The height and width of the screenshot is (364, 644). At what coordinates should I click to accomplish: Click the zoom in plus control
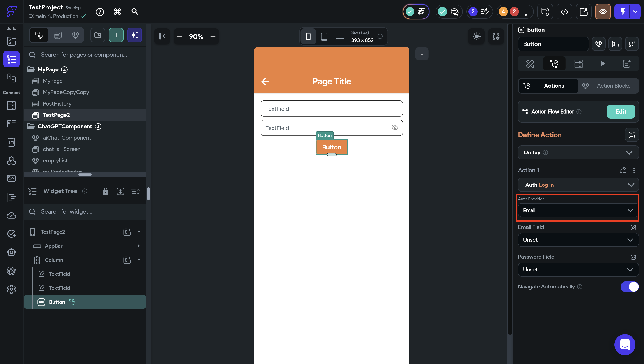coord(213,37)
